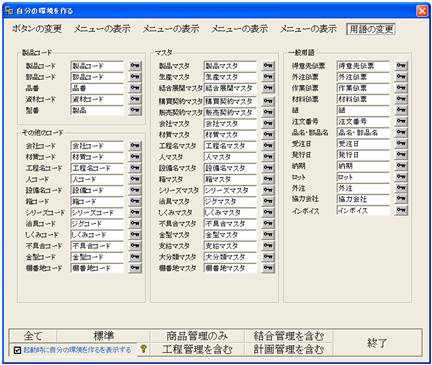Toggle 起動時に自分の環境を作るを表示する checkbox

pos(18,350)
